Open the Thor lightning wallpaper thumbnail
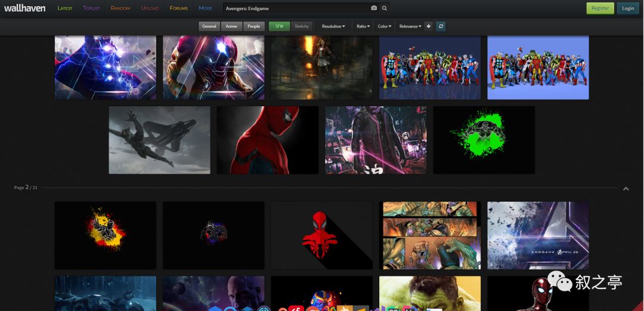Screen dimensions: 644x311 pos(106,67)
